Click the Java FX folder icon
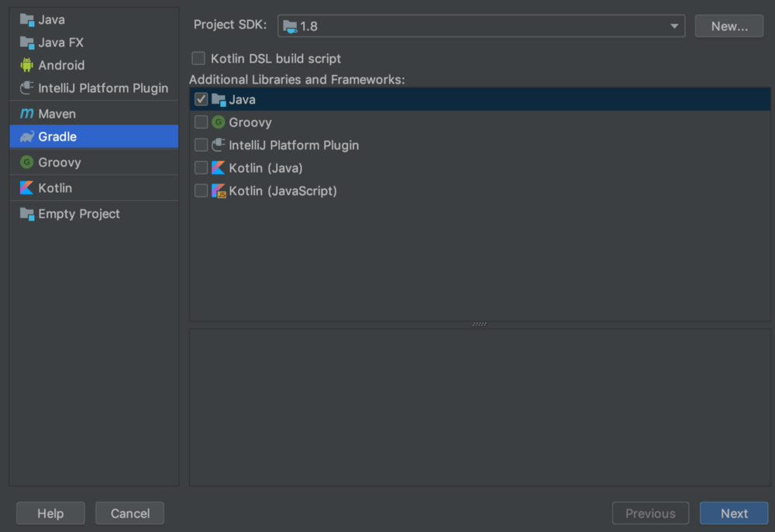This screenshot has width=775, height=532. click(x=27, y=43)
